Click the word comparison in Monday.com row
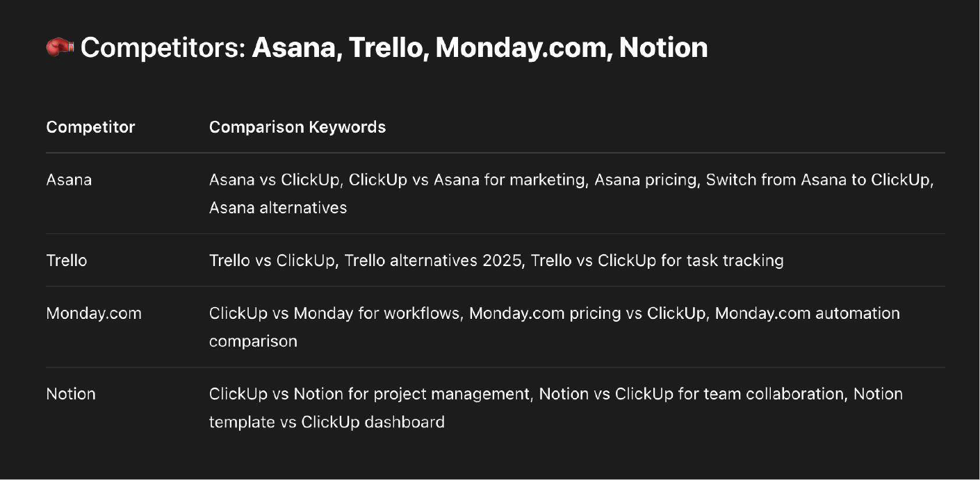Image resolution: width=980 pixels, height=480 pixels. (x=253, y=341)
